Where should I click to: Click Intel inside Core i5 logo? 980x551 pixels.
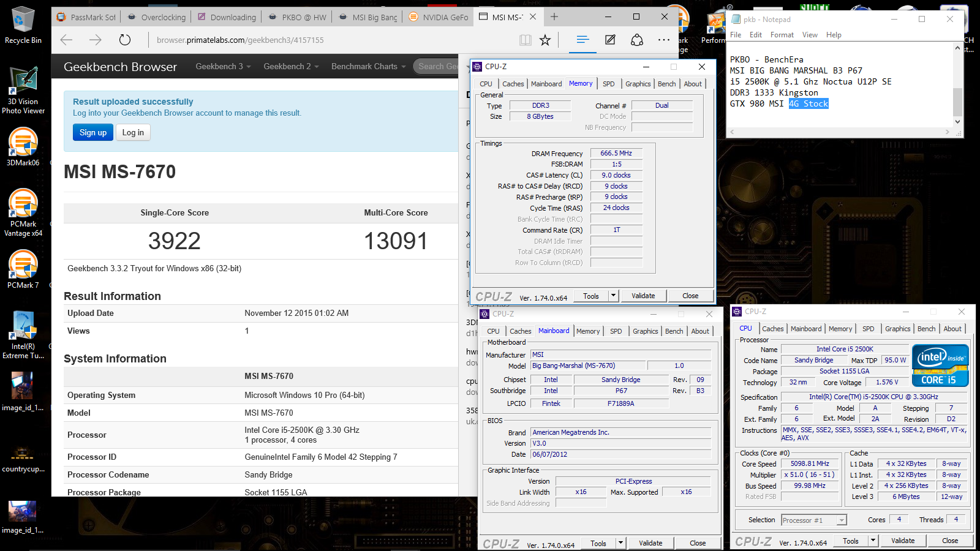tap(940, 365)
